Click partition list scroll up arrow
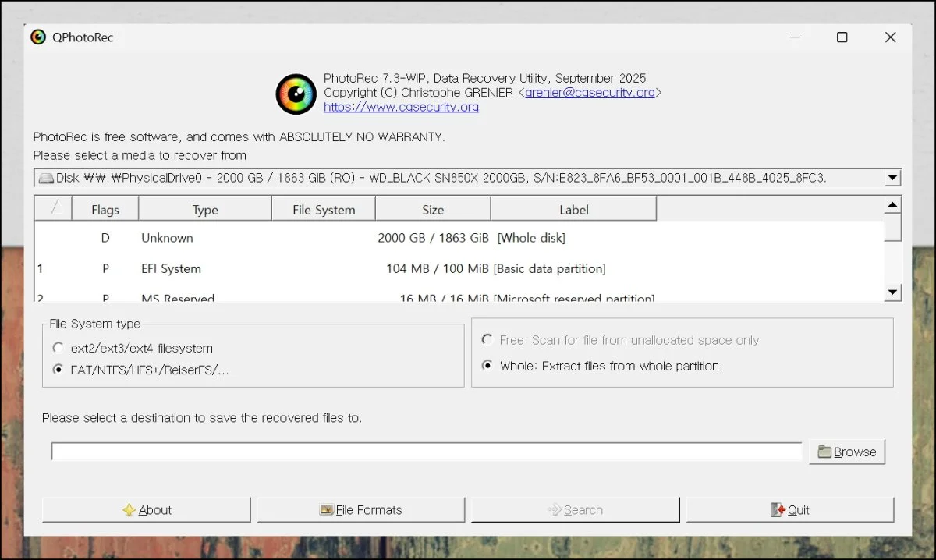Image resolution: width=936 pixels, height=560 pixels. click(x=893, y=205)
